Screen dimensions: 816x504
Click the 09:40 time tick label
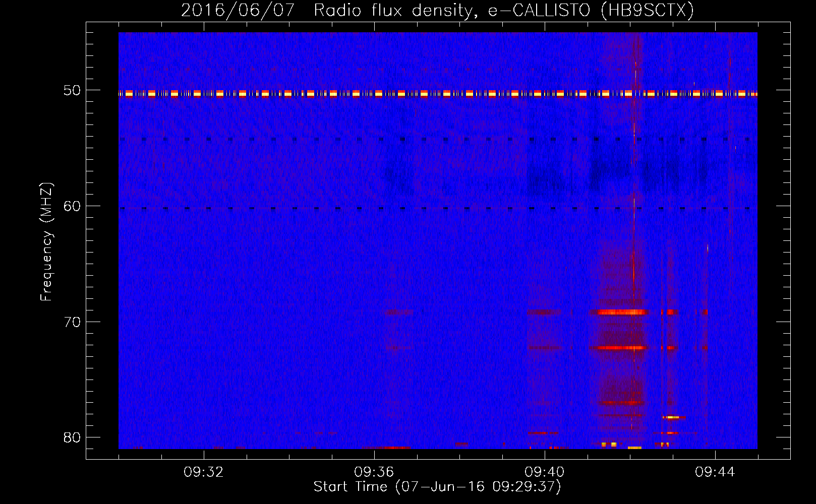(x=545, y=472)
